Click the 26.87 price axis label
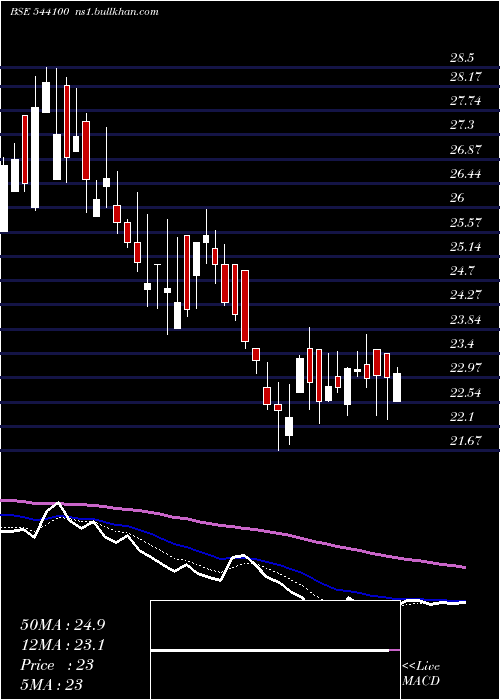 (466, 150)
